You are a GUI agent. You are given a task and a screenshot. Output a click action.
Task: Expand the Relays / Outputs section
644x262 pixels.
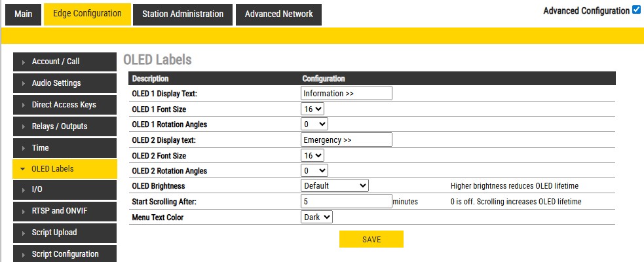point(64,126)
